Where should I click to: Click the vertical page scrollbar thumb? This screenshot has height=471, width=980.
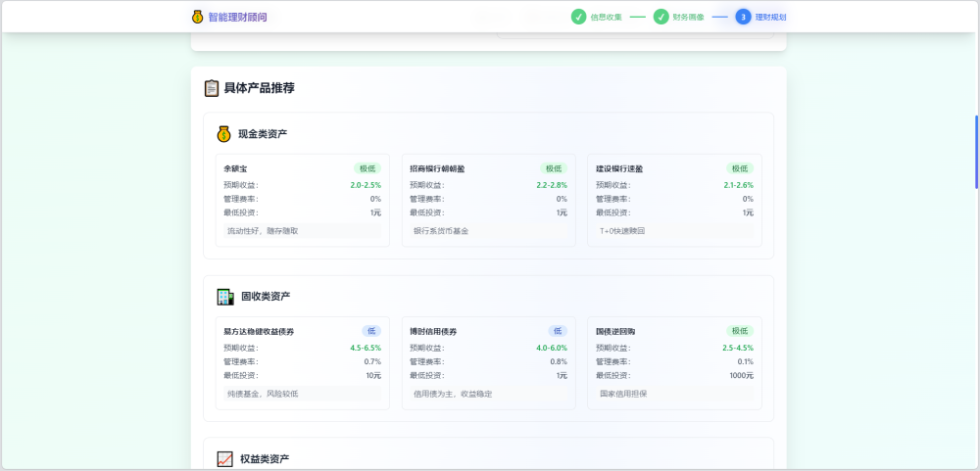[x=977, y=152]
